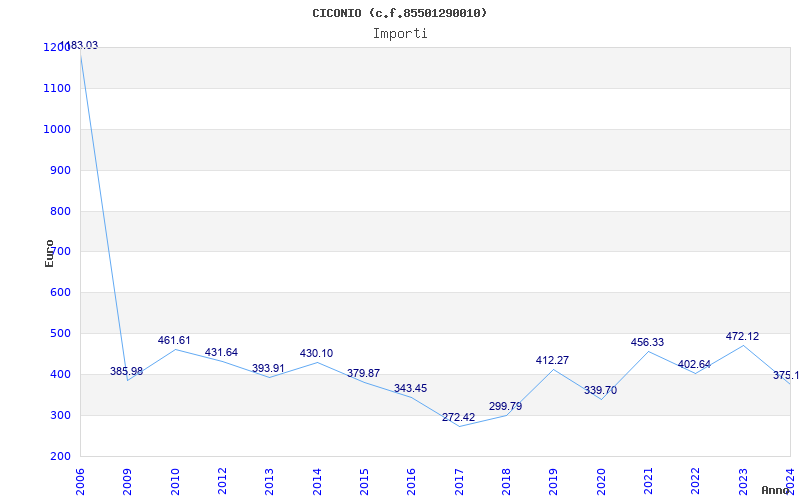Viewport: 800px width, 500px height.
Task: Click the 600 y-axis value
Action: coord(60,292)
